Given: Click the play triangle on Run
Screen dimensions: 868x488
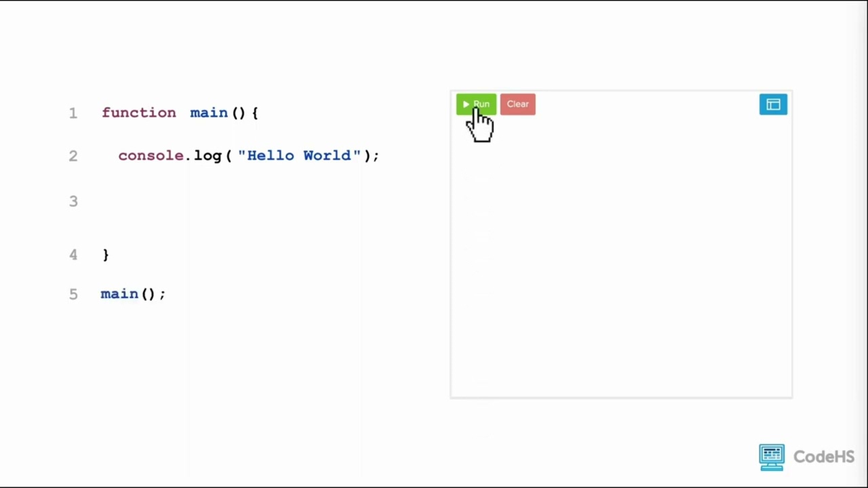Looking at the screenshot, I should (465, 104).
